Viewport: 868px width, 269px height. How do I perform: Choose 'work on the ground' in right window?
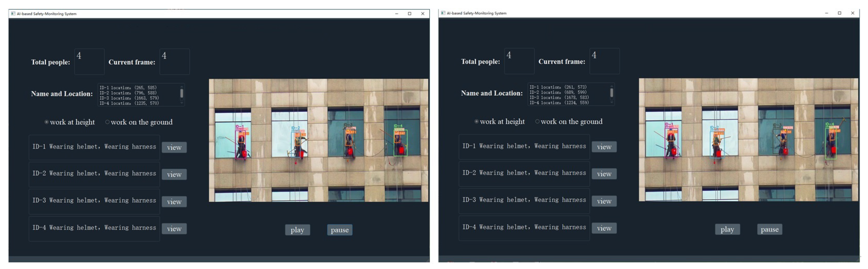point(537,121)
